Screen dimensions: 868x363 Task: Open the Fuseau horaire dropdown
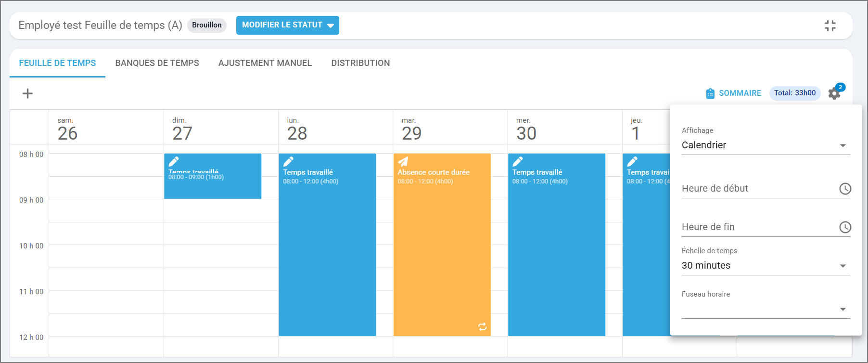point(766,309)
